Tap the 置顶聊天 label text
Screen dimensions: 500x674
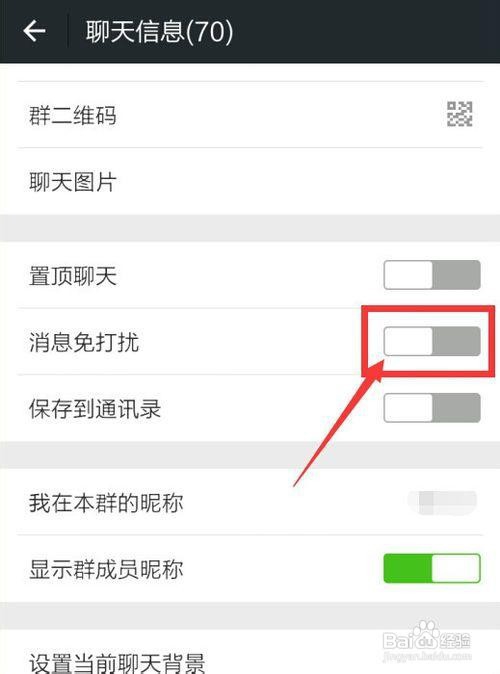[73, 276]
